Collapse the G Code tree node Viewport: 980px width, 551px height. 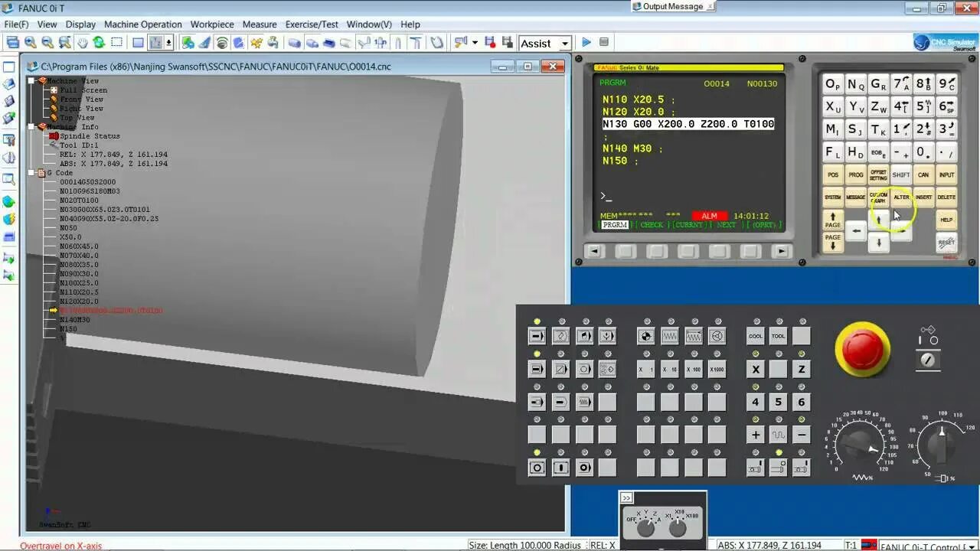[x=31, y=172]
